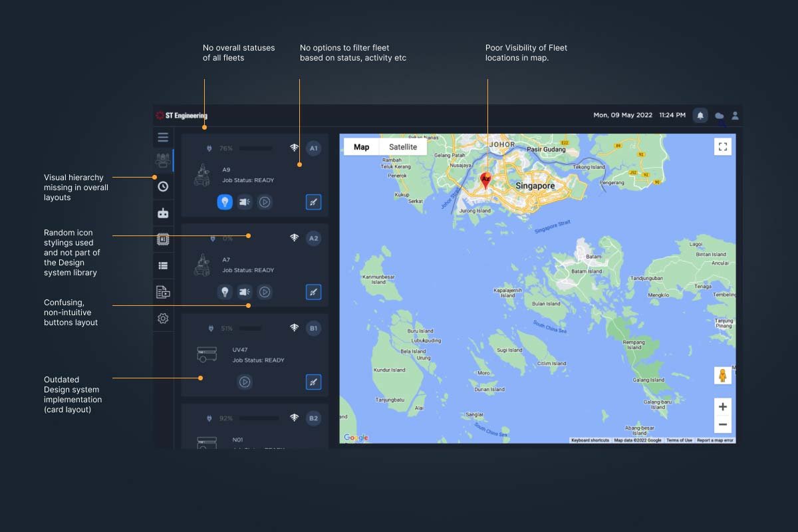Screen dimensions: 798x532
Task: Click the notification bell icon
Action: [700, 116]
